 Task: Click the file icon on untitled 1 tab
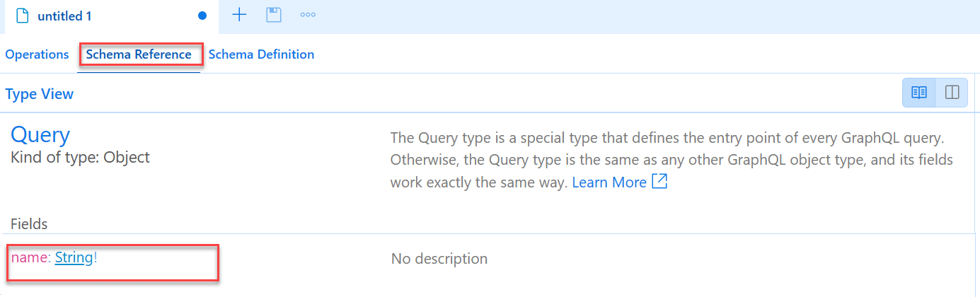pos(22,16)
